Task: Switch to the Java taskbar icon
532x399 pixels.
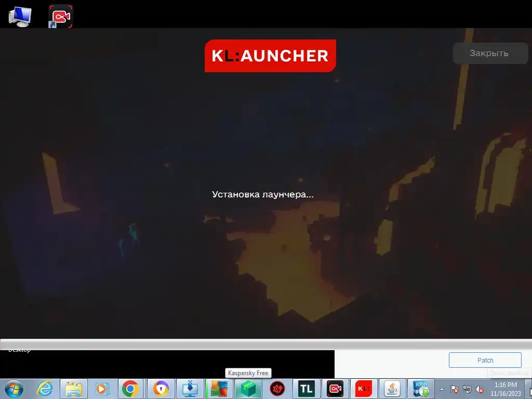Action: (x=392, y=389)
